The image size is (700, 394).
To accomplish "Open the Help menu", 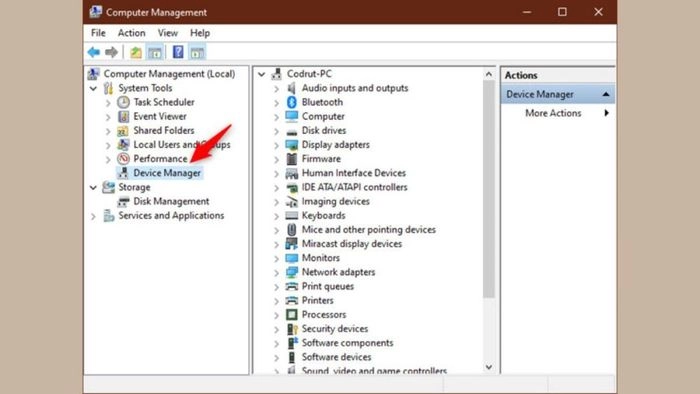I will (200, 33).
